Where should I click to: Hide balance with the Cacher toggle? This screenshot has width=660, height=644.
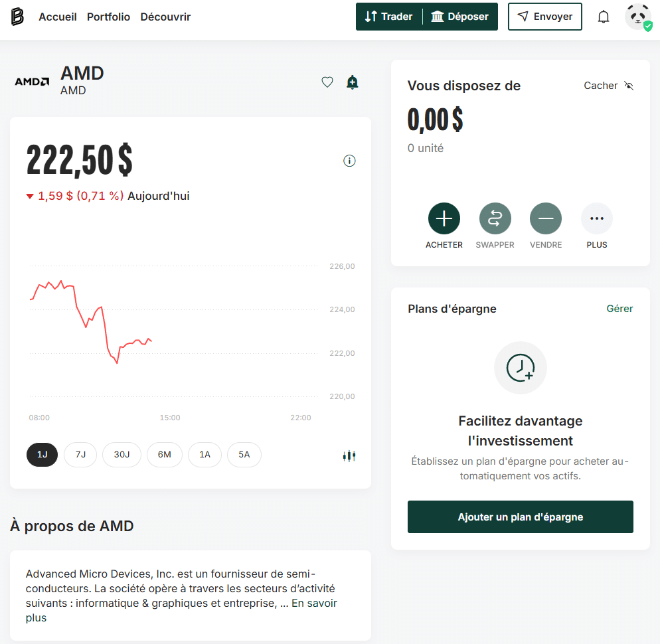click(x=609, y=86)
